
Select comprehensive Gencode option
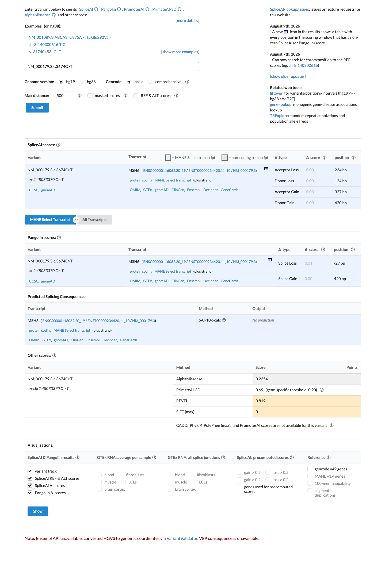[x=150, y=82]
